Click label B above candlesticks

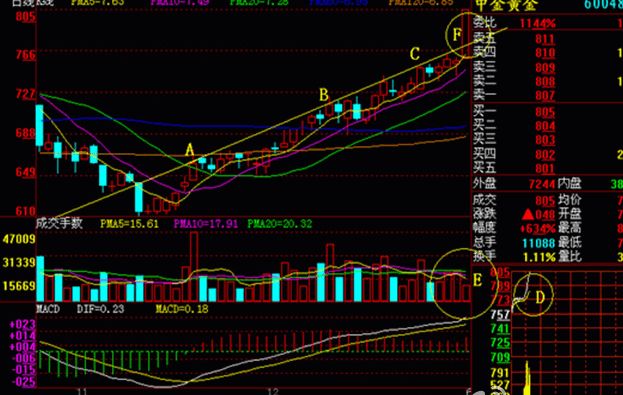pos(324,95)
